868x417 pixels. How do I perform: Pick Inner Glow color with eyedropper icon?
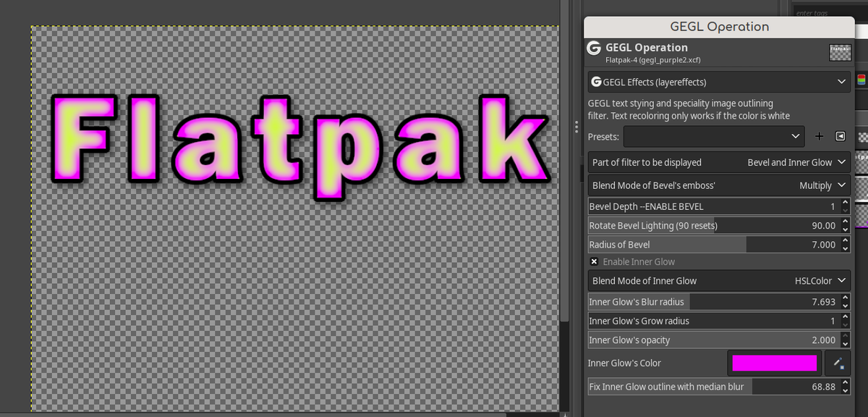[x=838, y=363]
